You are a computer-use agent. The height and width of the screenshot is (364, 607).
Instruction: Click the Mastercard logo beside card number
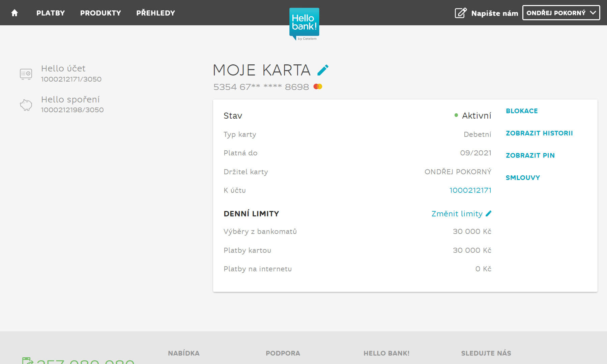coord(318,87)
